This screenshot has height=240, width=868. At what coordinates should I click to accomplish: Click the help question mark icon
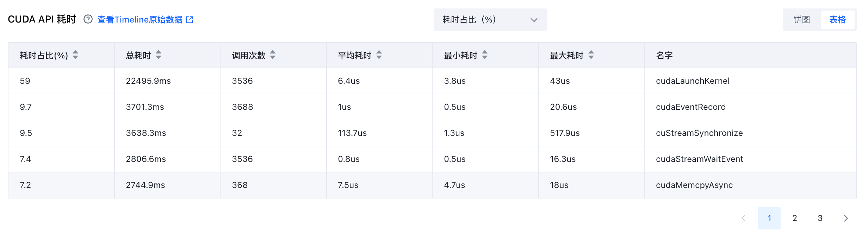point(88,19)
